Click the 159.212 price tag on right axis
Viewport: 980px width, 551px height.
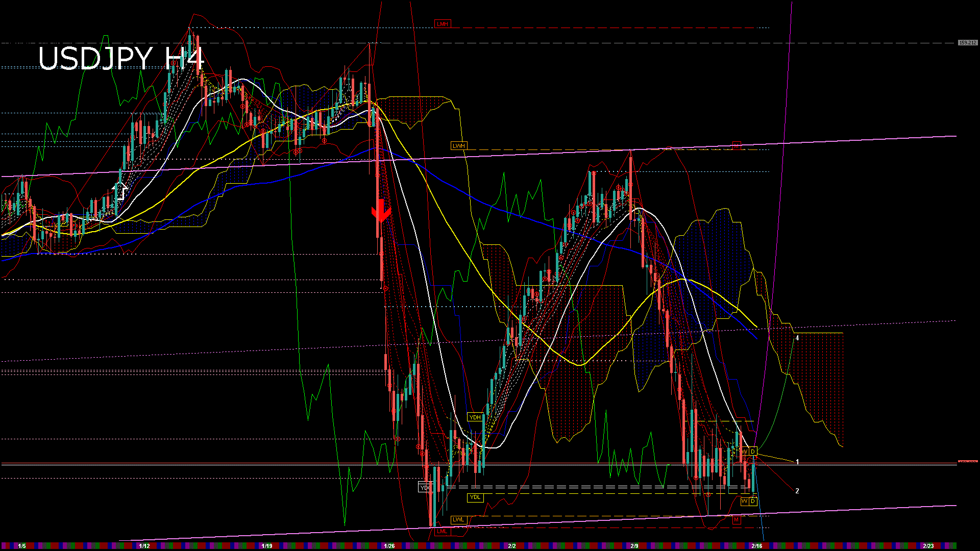point(967,43)
